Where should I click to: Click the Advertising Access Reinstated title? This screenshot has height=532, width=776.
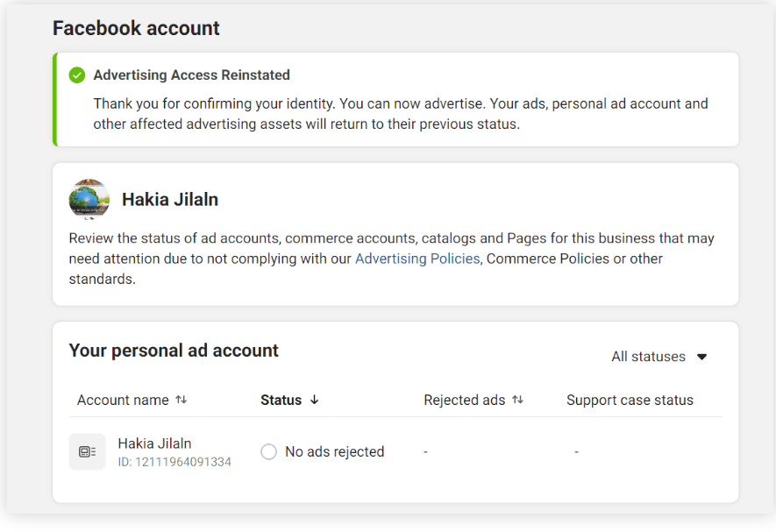click(x=191, y=75)
